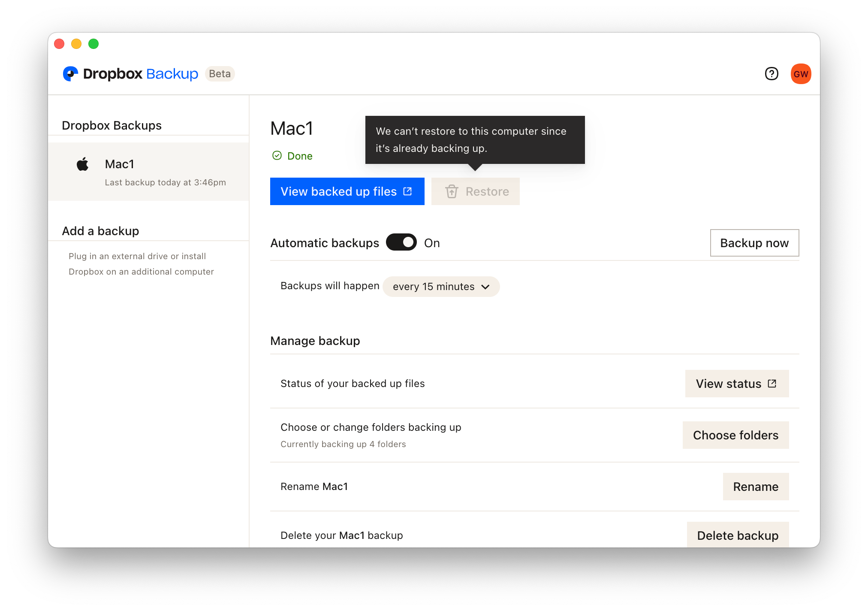This screenshot has width=868, height=611.
Task: Click Add a backup sidebar section
Action: (x=100, y=231)
